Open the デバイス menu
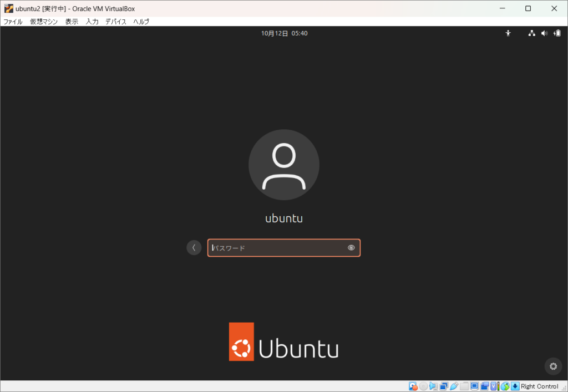Image resolution: width=568 pixels, height=392 pixels. (116, 22)
